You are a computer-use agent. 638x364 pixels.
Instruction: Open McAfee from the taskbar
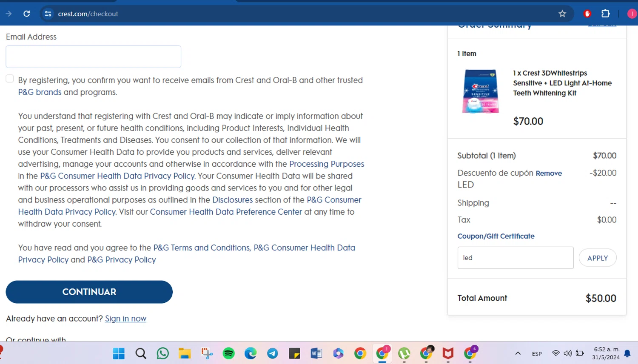[448, 353]
